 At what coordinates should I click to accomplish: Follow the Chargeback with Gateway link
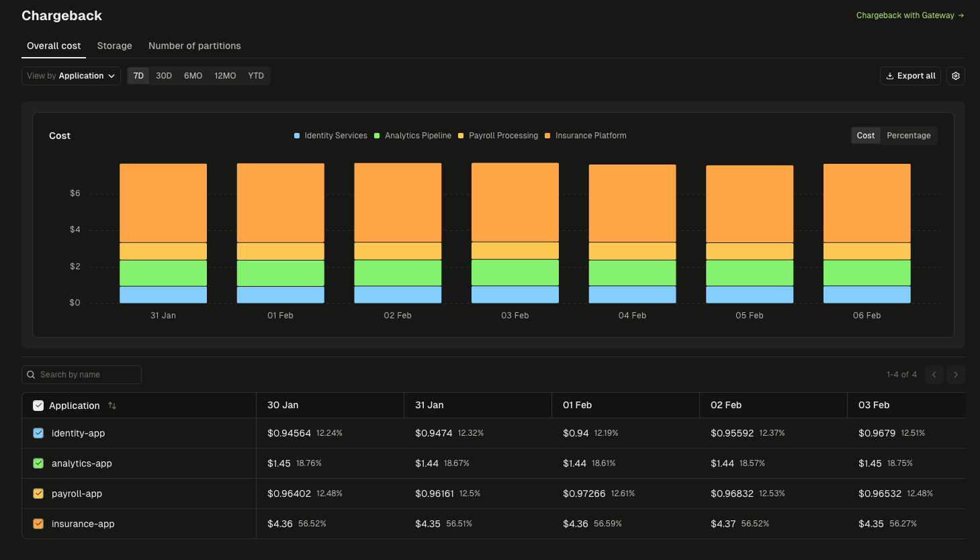click(x=905, y=15)
